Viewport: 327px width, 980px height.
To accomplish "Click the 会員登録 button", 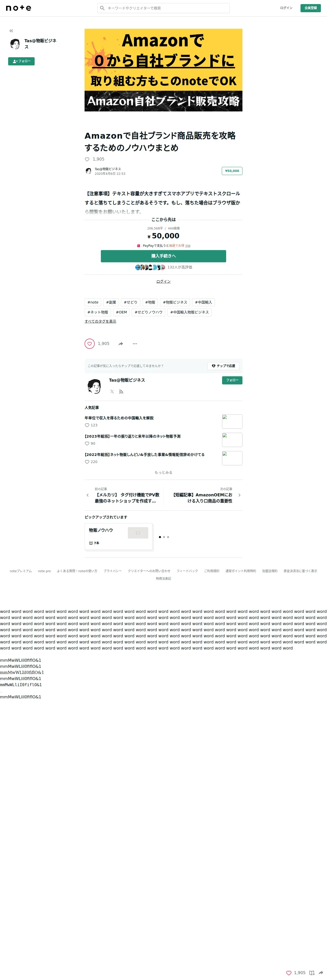I will [311, 8].
